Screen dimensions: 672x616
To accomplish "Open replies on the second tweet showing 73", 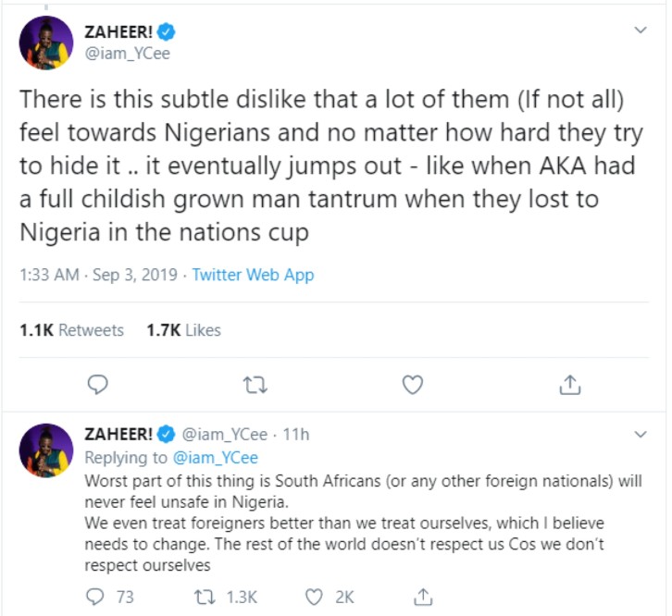I will tap(110, 597).
